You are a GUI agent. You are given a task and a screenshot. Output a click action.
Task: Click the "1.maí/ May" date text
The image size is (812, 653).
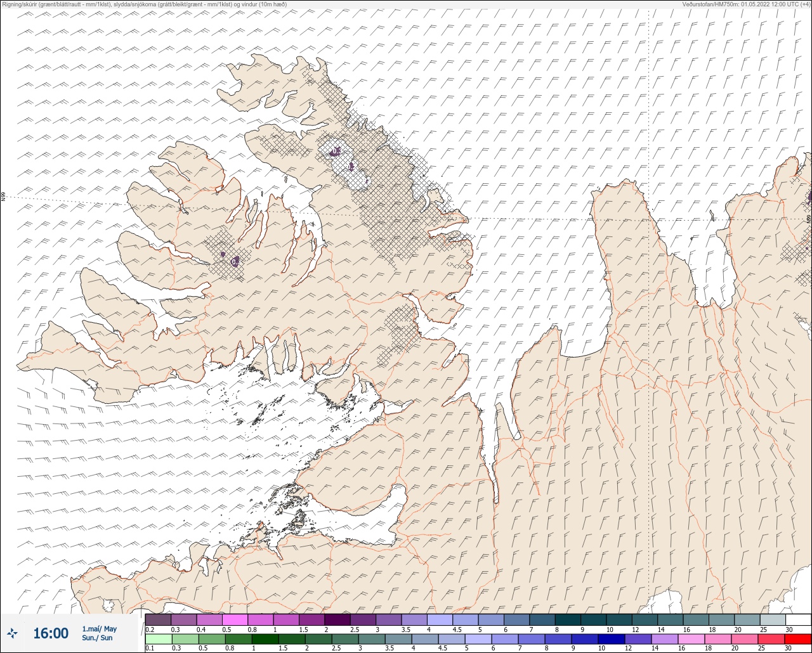point(99,629)
